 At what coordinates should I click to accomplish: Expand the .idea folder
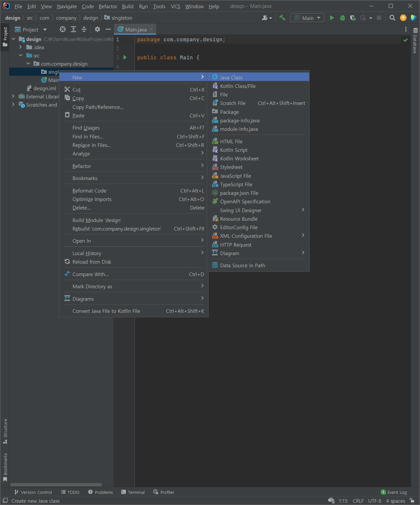[x=21, y=47]
